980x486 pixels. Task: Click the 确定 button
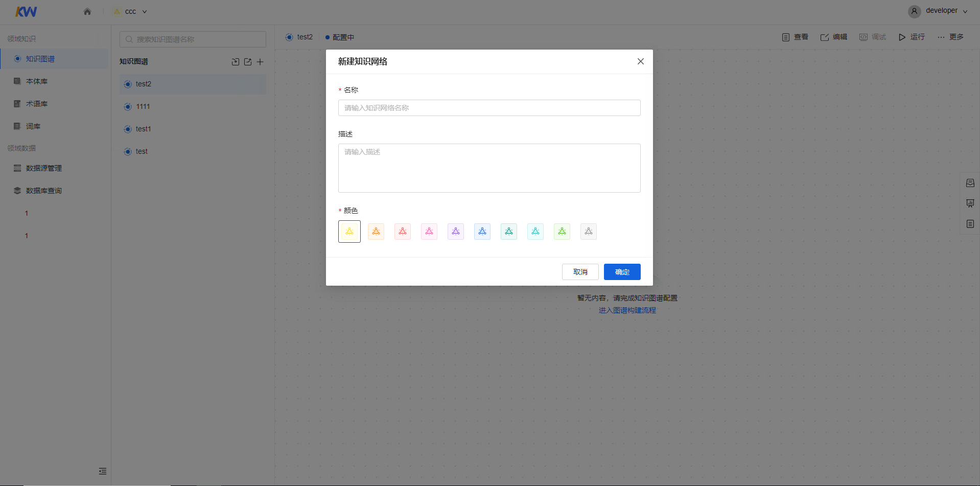tap(622, 272)
